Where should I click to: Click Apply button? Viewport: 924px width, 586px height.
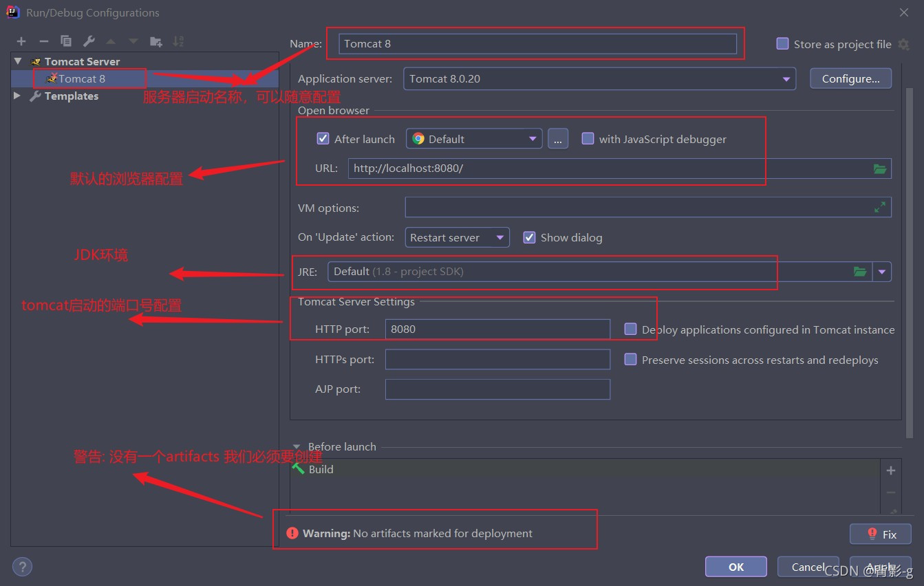(x=881, y=567)
